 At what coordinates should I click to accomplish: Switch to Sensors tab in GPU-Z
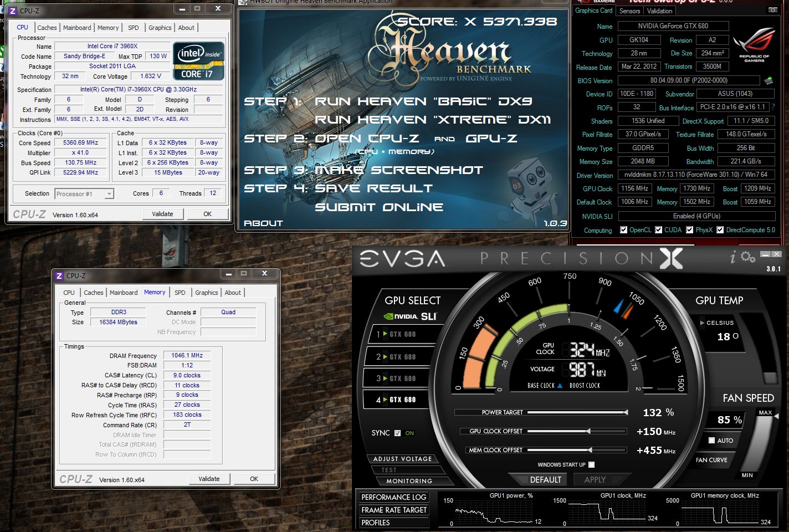pyautogui.click(x=630, y=11)
